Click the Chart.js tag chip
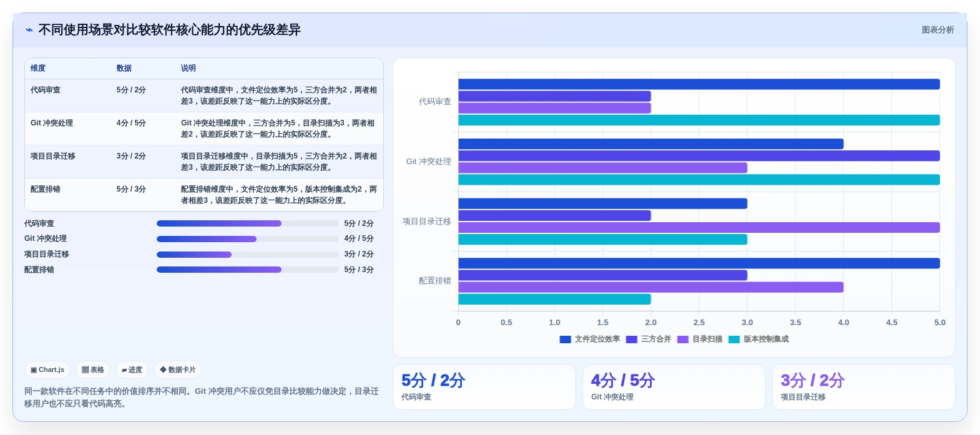 [x=47, y=369]
